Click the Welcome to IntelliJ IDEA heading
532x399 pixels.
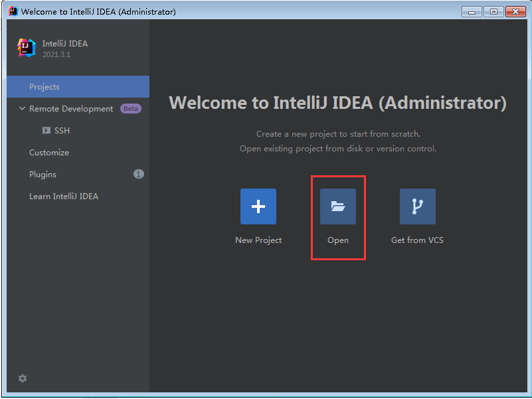point(337,102)
